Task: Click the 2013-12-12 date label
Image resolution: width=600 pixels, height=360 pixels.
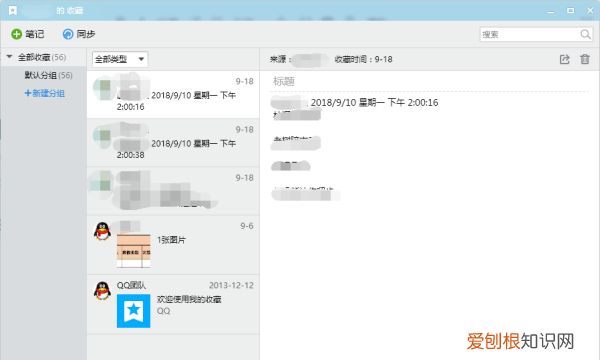Action: 231,285
